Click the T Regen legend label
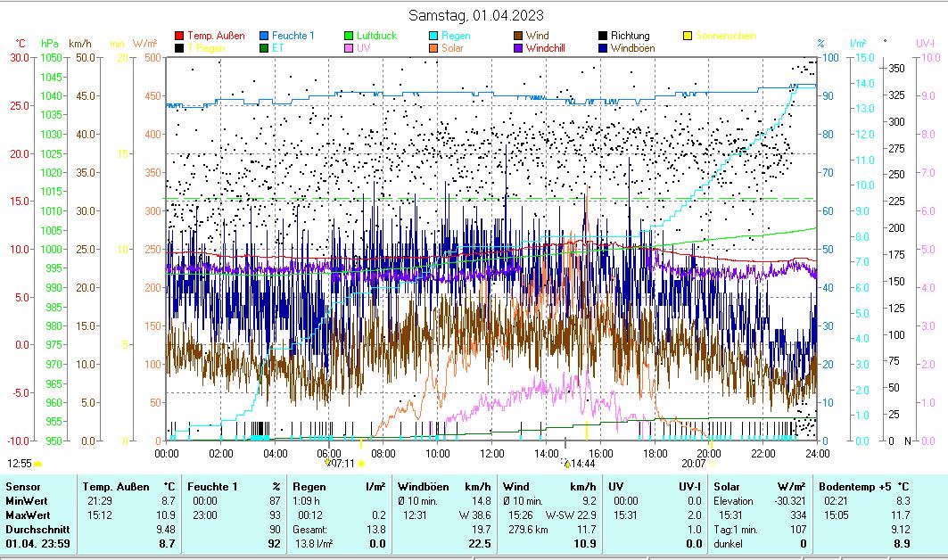948x560 pixels. click(x=206, y=48)
